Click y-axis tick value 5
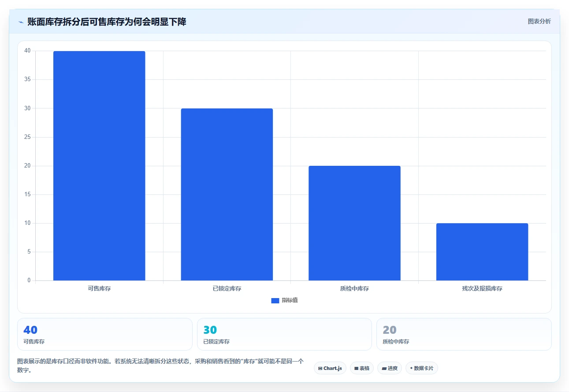 pos(29,252)
